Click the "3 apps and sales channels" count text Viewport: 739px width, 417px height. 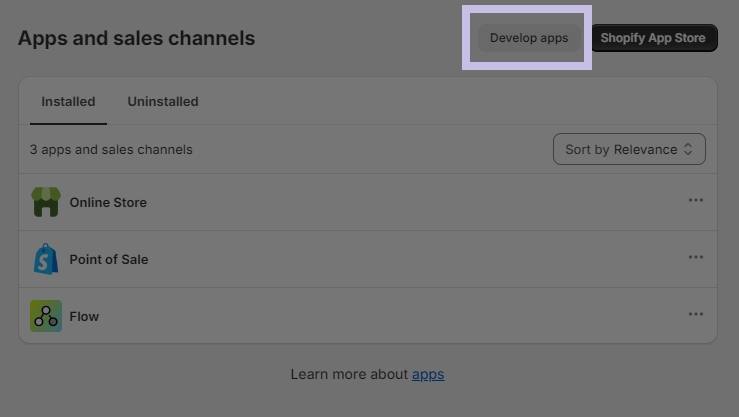click(111, 150)
